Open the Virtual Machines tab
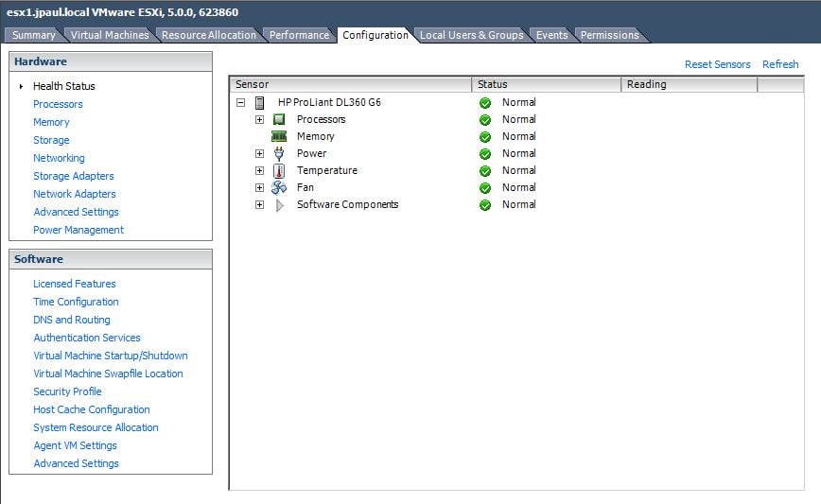The width and height of the screenshot is (821, 504). click(x=110, y=35)
